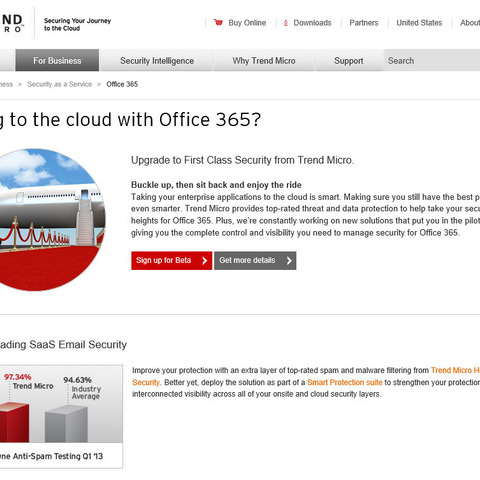This screenshot has width=480, height=480.
Task: Click the Buckle up, then sit back heading
Action: click(216, 185)
